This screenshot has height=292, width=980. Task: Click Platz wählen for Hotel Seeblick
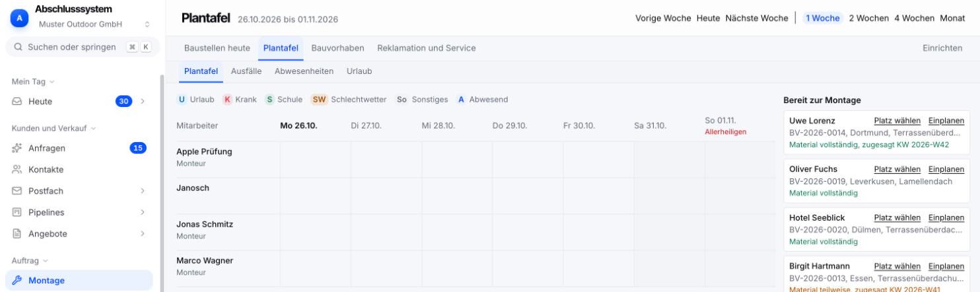[897, 217]
